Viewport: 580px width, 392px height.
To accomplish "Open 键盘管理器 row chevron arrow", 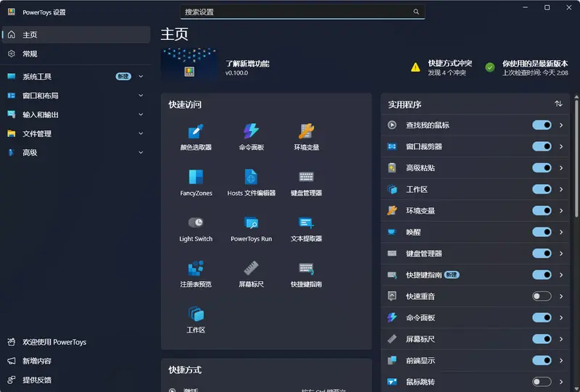I will point(561,254).
